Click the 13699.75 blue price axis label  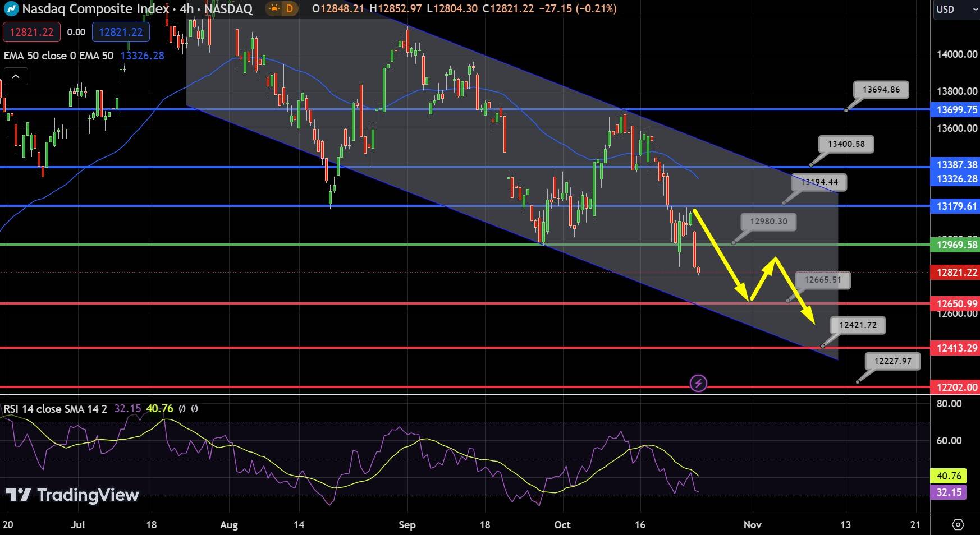955,110
